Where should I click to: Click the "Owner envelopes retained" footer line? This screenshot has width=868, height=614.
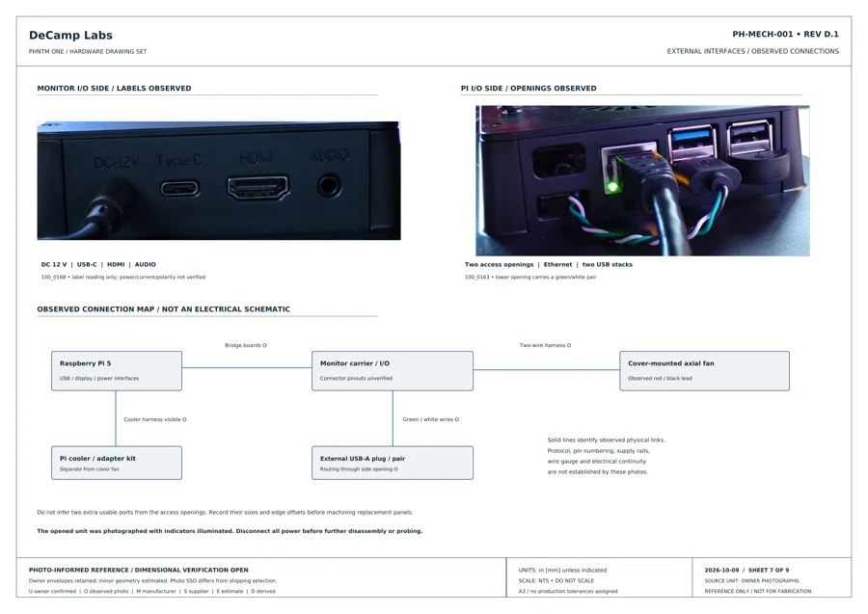(x=152, y=581)
